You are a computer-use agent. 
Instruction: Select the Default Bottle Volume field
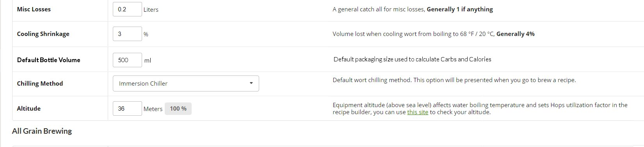click(x=127, y=60)
